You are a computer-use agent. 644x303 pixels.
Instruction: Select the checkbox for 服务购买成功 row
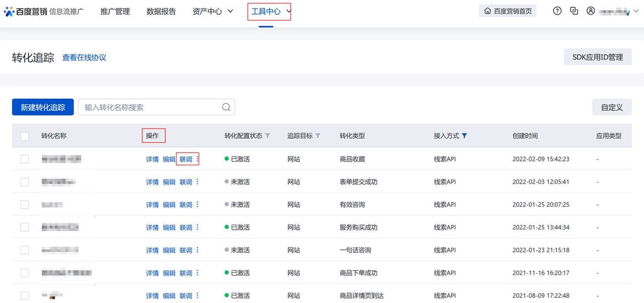tap(25, 227)
